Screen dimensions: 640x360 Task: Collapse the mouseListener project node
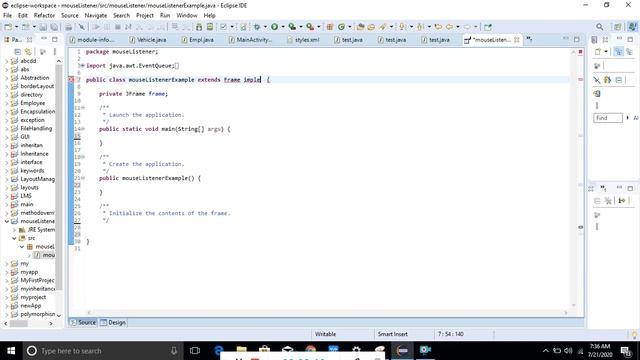[x=7, y=221]
